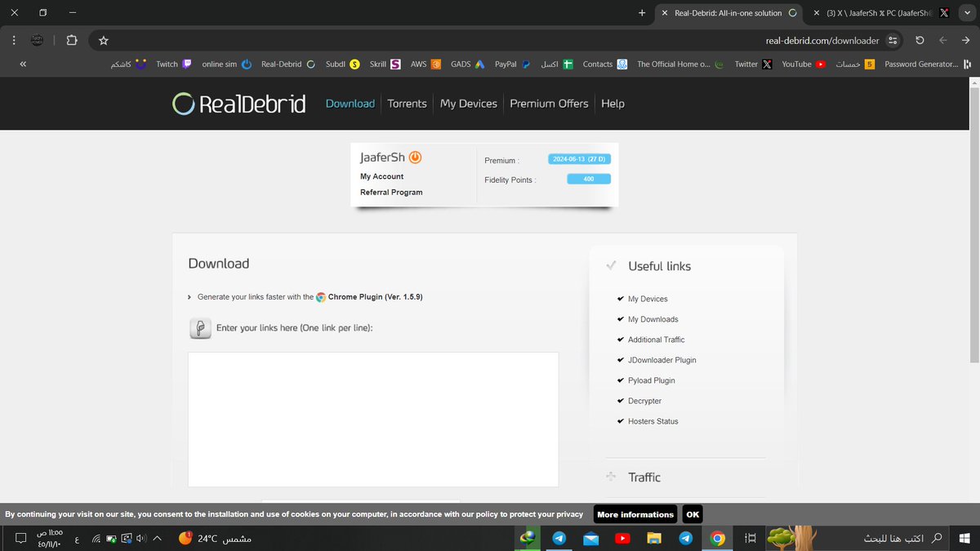This screenshot has width=980, height=551.
Task: Open the Windows Task View button
Action: 751,538
